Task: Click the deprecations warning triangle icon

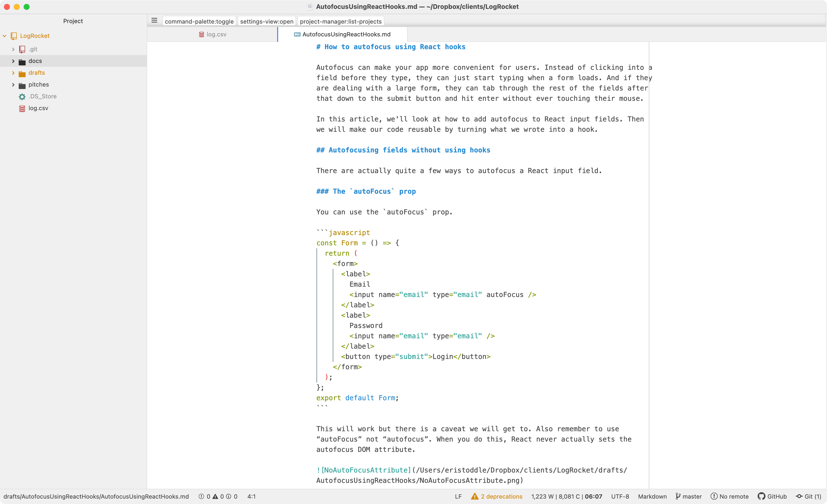Action: [x=474, y=496]
